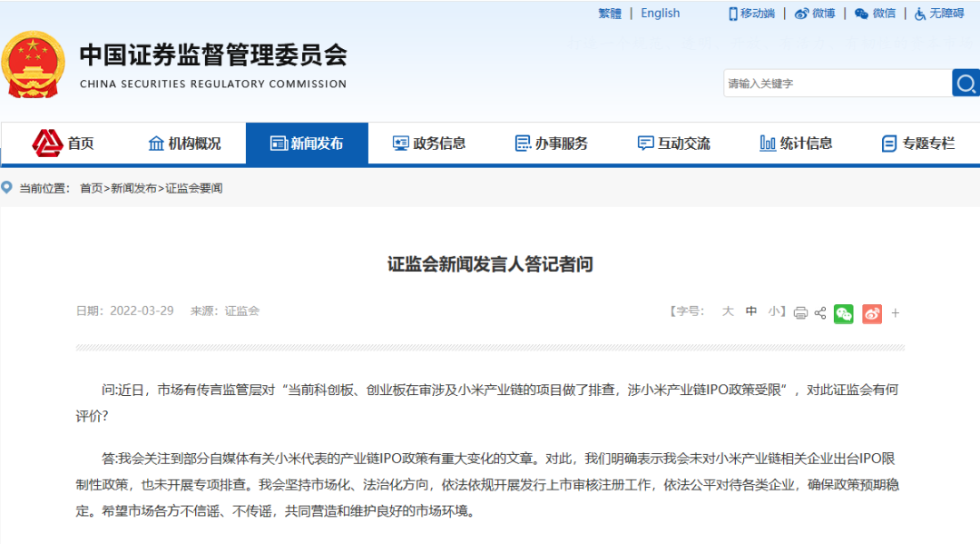
Task: Click the CSRC national emblem logo
Action: (33, 65)
